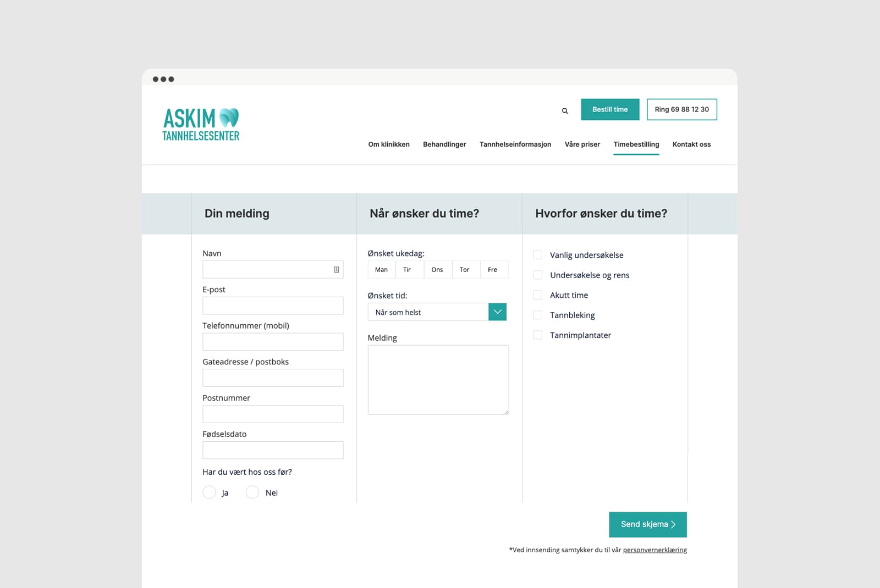Expand the Ønsket tid dropdown arrow
This screenshot has height=588, width=880.
(497, 312)
